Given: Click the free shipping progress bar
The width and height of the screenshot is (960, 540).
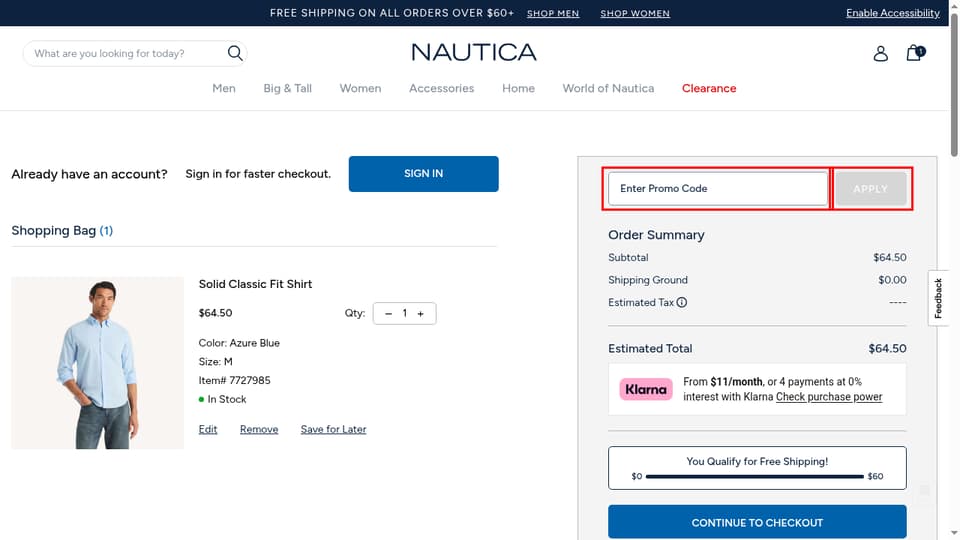Looking at the screenshot, I should pyautogui.click(x=755, y=476).
